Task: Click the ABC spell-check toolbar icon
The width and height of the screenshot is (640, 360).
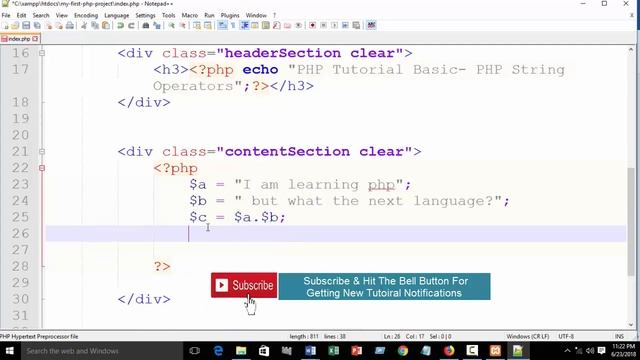Action: point(371,25)
